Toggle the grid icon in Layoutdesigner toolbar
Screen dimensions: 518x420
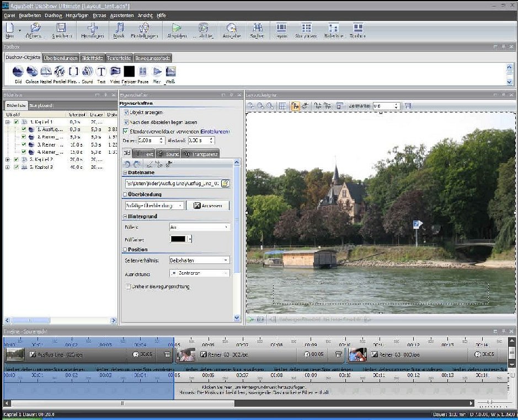[x=282, y=105]
